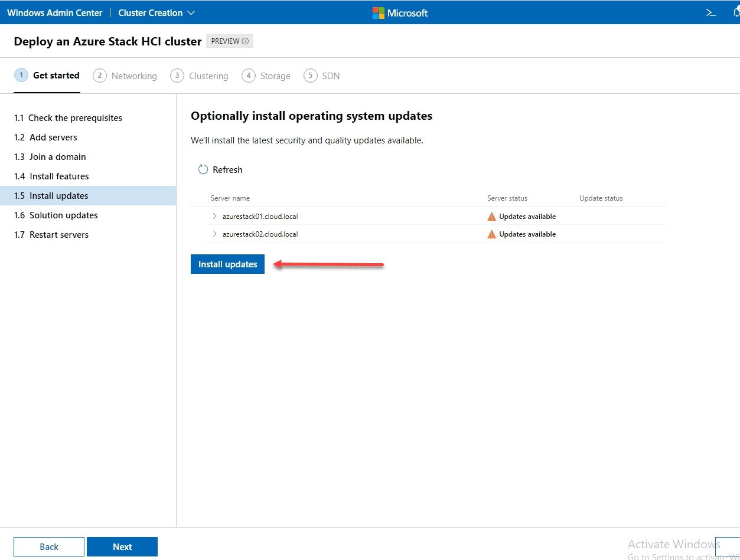The image size is (740, 560).
Task: Click the Next button
Action: pyautogui.click(x=122, y=546)
